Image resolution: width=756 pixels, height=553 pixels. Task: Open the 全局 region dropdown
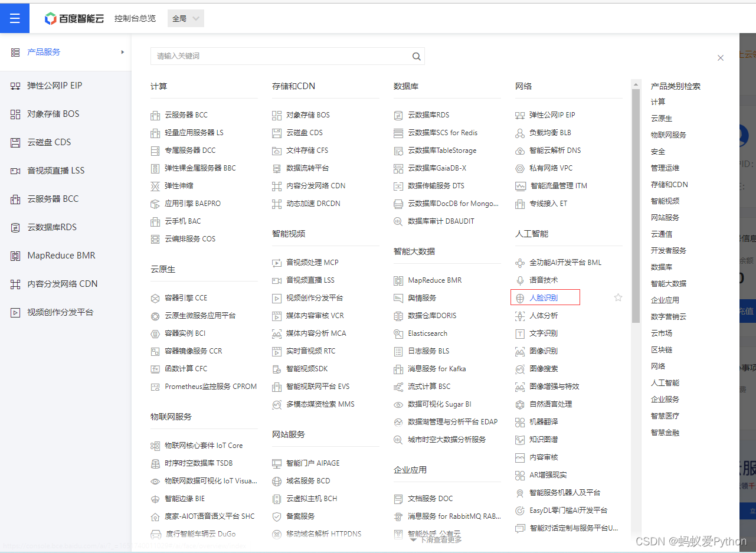(185, 18)
